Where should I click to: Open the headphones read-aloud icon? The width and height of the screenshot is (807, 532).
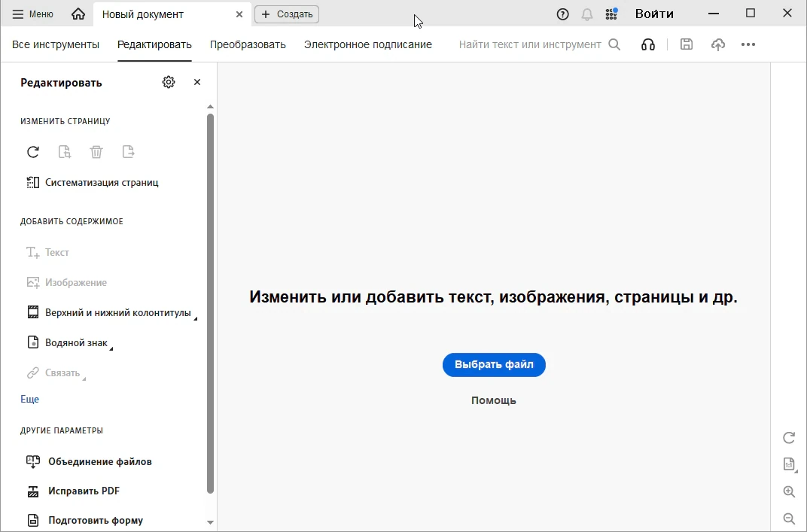click(648, 44)
